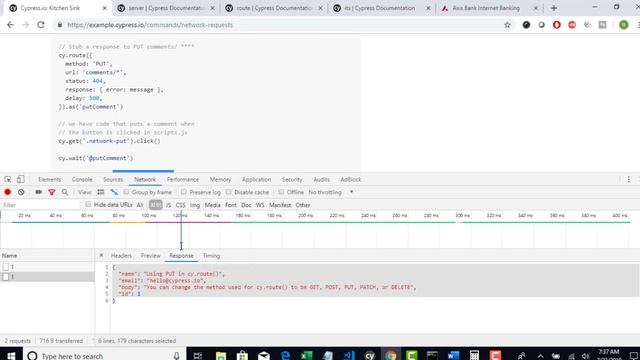
Task: Click the network Filter text field
Action: tap(41, 205)
